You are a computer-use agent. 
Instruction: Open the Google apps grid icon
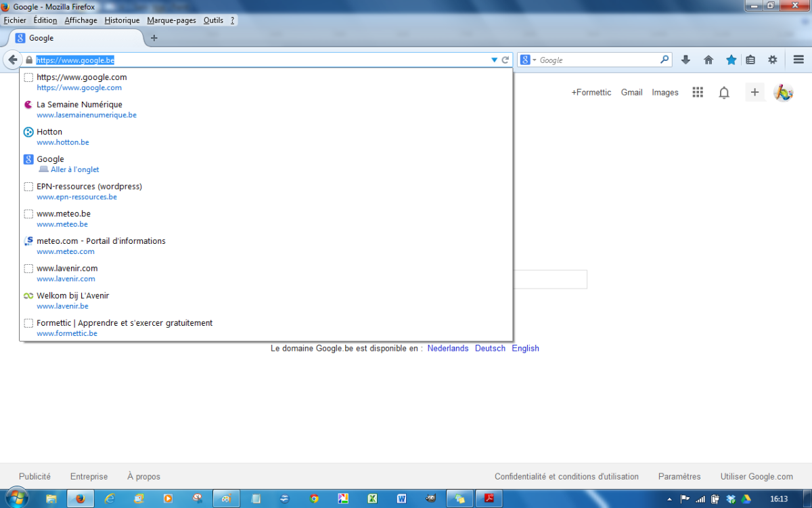pos(698,92)
